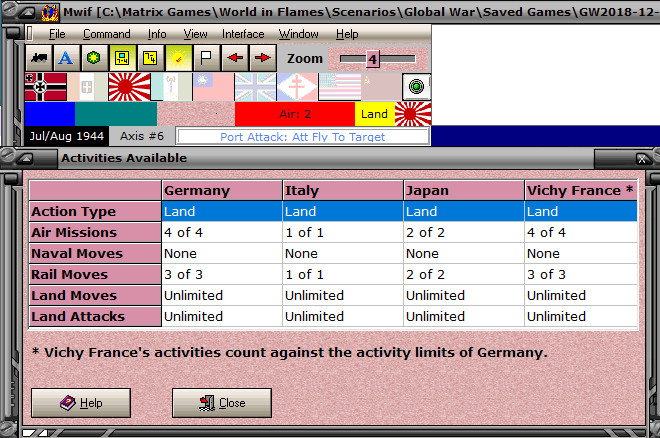
Task: Click the rising sun icon beside Land
Action: click(413, 114)
